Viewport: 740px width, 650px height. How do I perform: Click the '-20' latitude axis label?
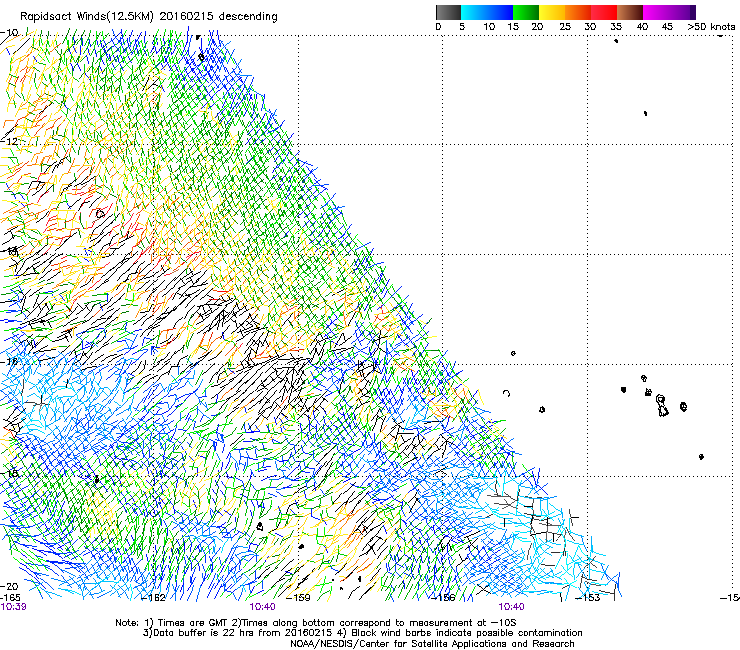[x=9, y=586]
